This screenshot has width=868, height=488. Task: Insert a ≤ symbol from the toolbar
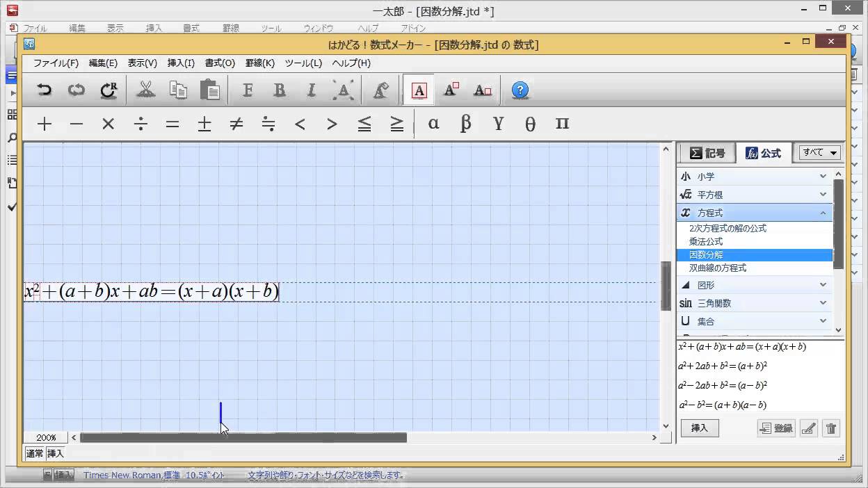364,124
